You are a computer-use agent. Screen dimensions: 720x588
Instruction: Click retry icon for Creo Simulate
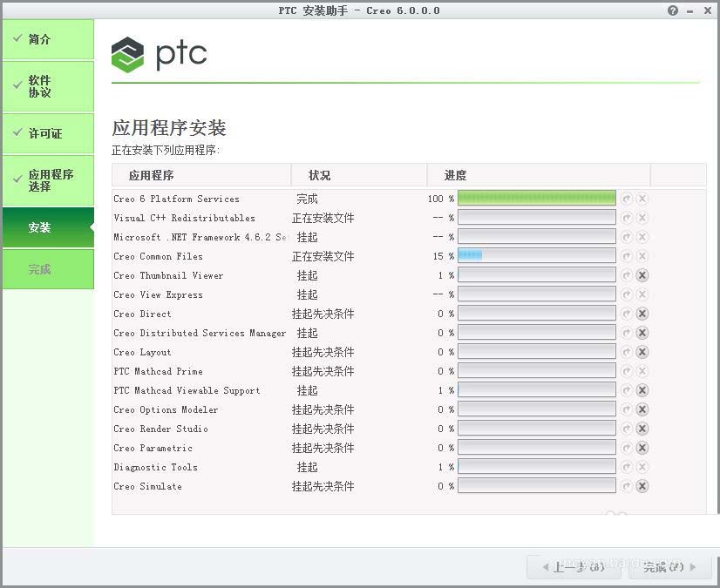[x=627, y=486]
